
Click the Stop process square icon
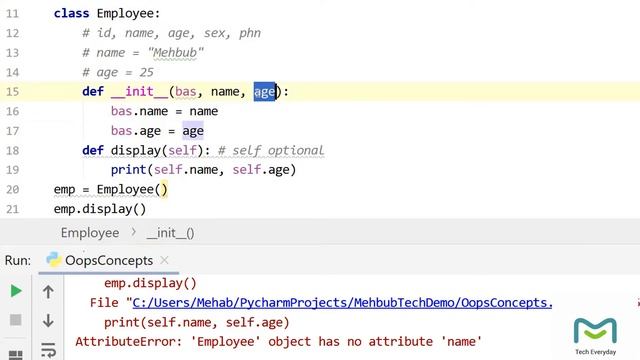tap(16, 320)
